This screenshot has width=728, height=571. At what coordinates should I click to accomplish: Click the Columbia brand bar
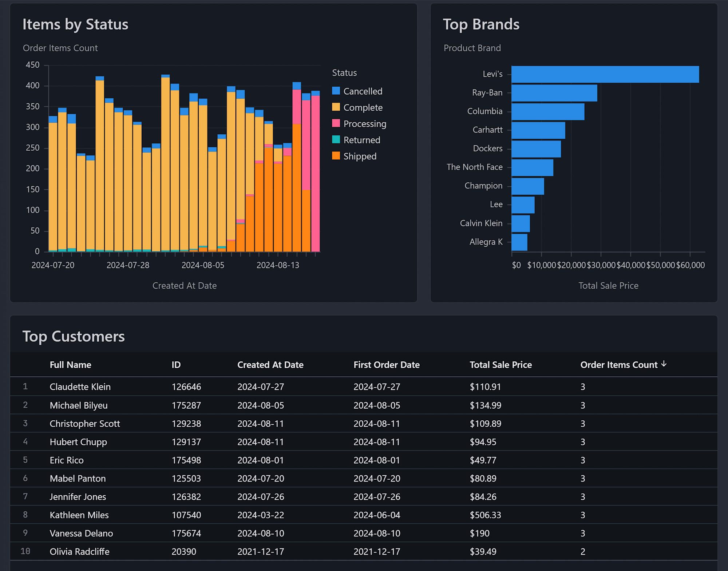pyautogui.click(x=548, y=111)
